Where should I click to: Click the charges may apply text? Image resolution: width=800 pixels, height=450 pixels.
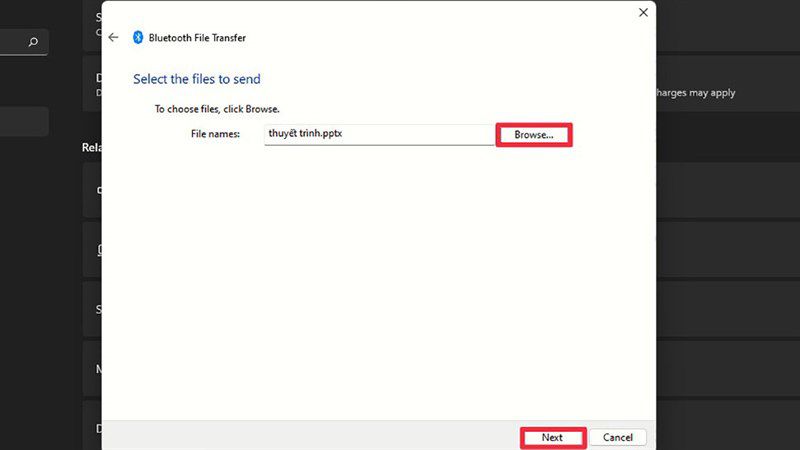(696, 93)
